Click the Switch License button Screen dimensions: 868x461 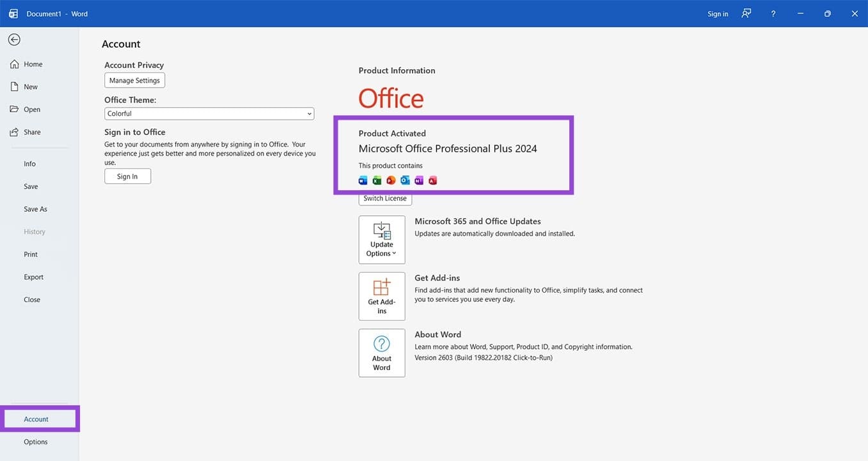(384, 198)
